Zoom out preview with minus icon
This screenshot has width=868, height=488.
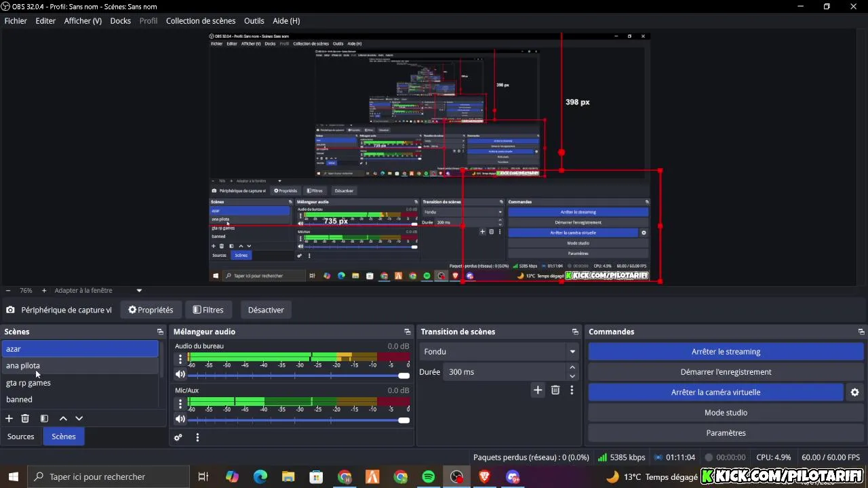7,291
